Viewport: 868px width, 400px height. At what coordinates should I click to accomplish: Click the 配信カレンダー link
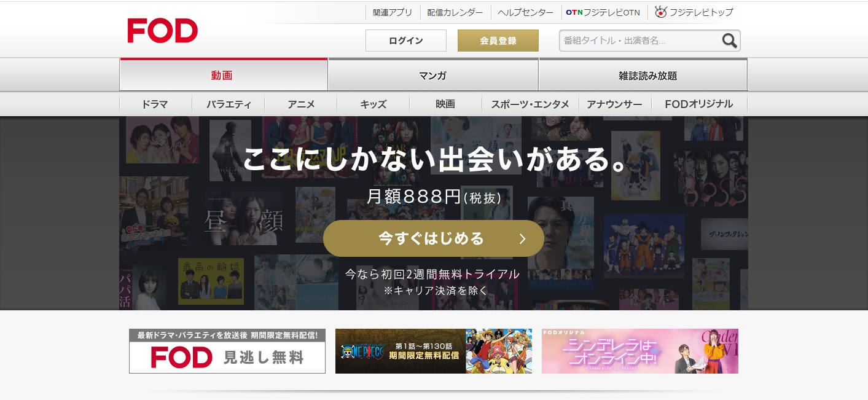tap(455, 12)
